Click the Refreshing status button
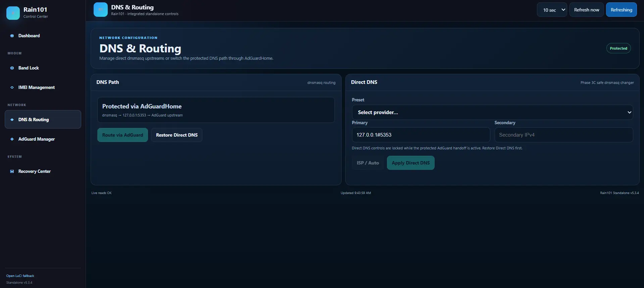 622,10
